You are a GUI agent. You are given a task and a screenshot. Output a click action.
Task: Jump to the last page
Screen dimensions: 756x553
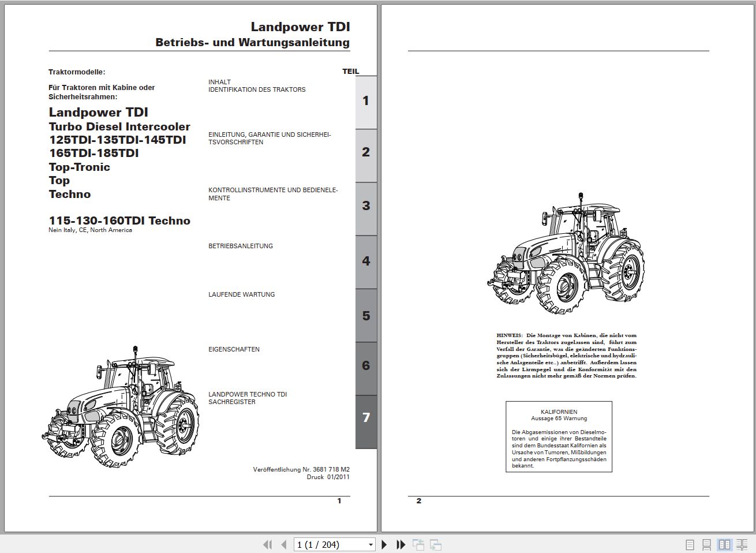click(x=400, y=544)
